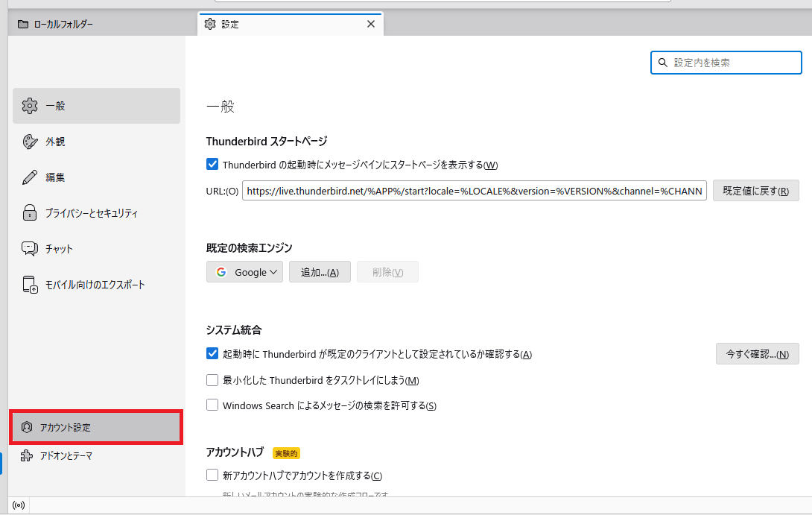The height and width of the screenshot is (515, 812).
Task: Toggle default client check on startup
Action: tap(212, 354)
